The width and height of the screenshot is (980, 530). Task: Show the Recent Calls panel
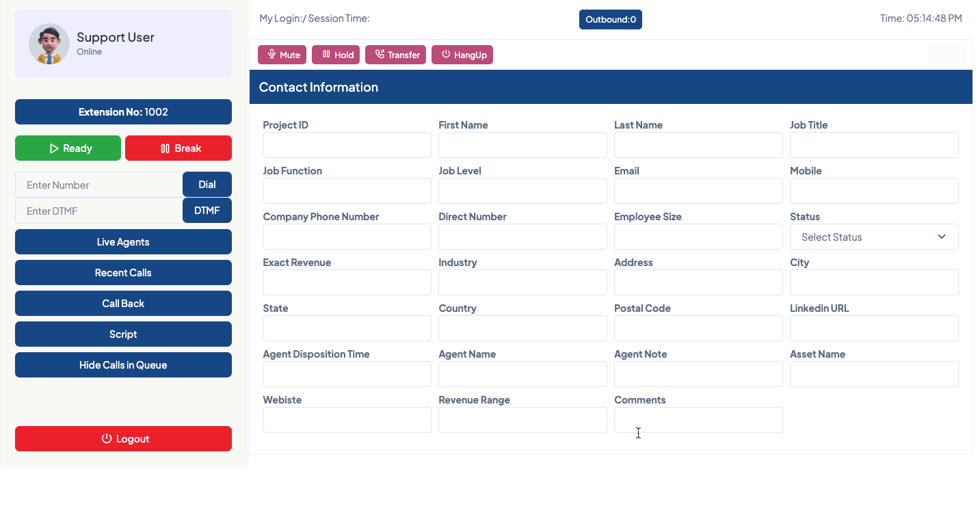tap(123, 273)
